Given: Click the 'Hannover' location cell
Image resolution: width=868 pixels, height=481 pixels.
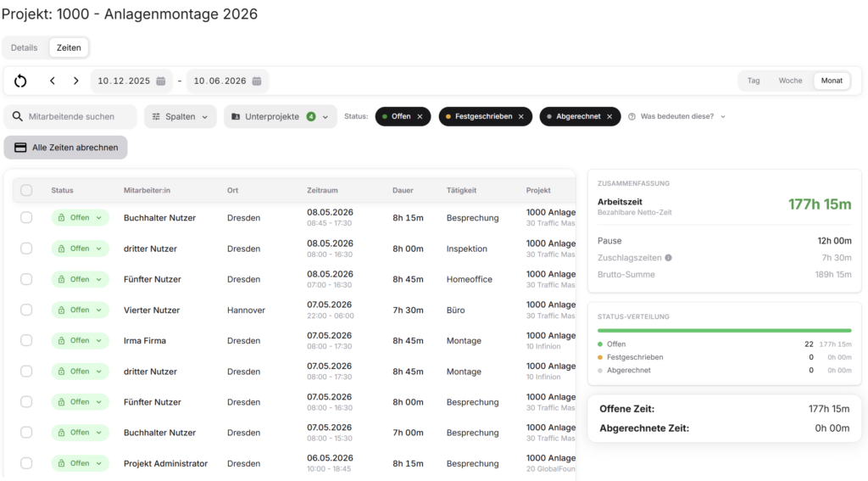Looking at the screenshot, I should click(246, 310).
